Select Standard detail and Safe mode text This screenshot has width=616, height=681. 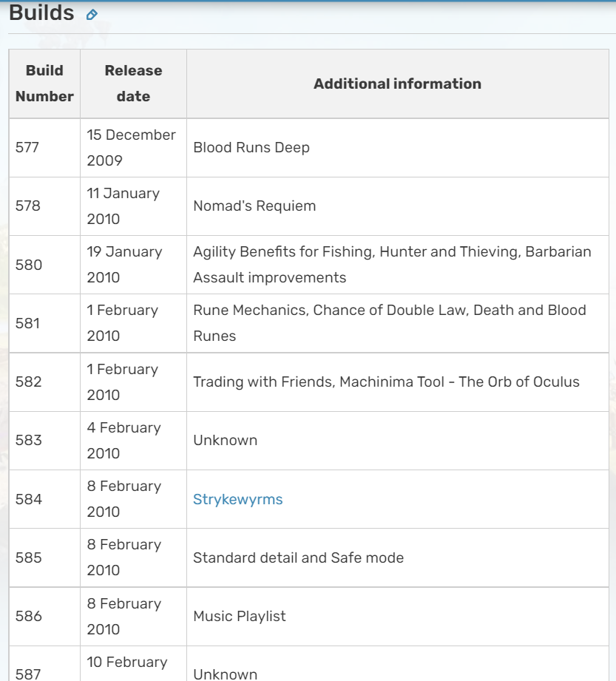tap(299, 558)
